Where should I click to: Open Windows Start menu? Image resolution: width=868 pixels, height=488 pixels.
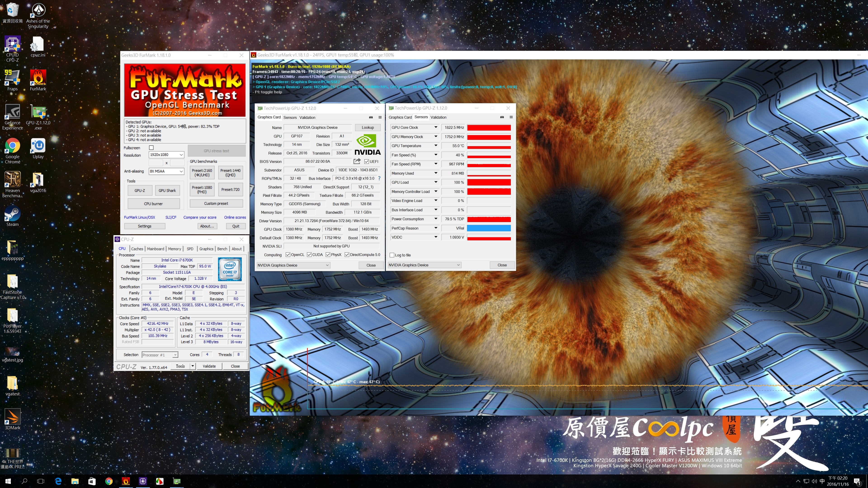coord(8,481)
